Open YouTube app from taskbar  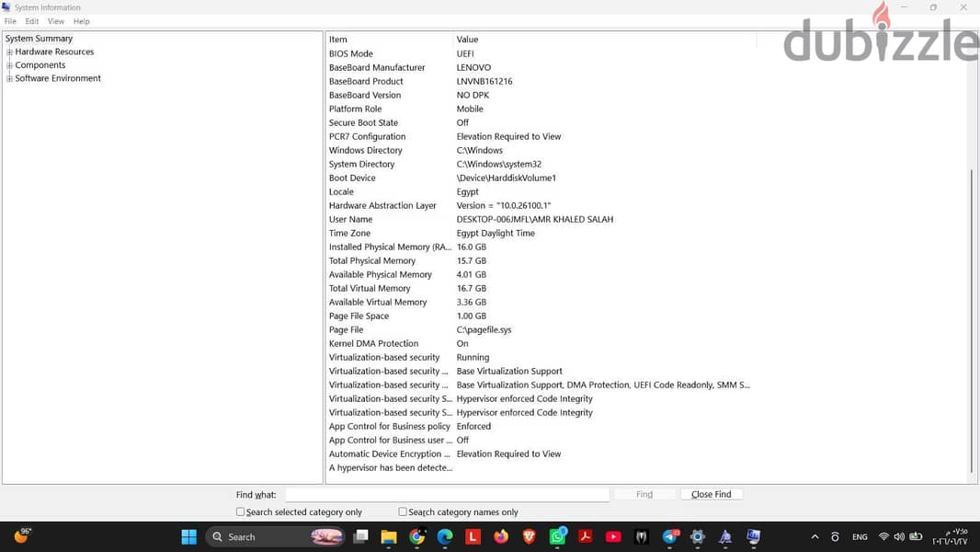pos(613,536)
